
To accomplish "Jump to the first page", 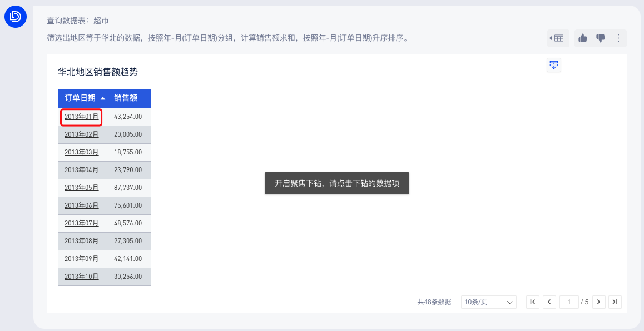I will (532, 302).
